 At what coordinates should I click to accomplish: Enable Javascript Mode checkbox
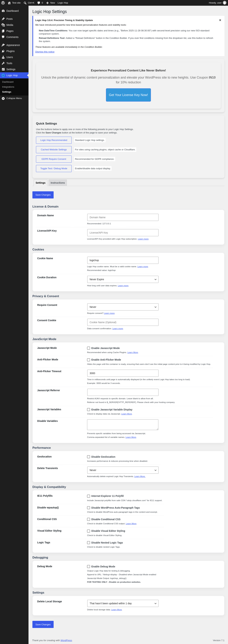tap(89, 348)
